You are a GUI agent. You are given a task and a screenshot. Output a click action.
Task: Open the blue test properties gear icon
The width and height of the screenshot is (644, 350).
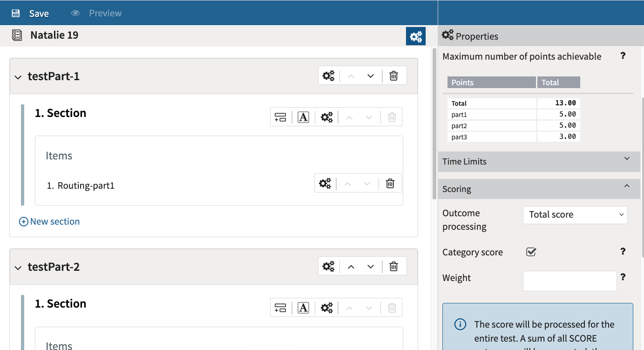point(415,36)
